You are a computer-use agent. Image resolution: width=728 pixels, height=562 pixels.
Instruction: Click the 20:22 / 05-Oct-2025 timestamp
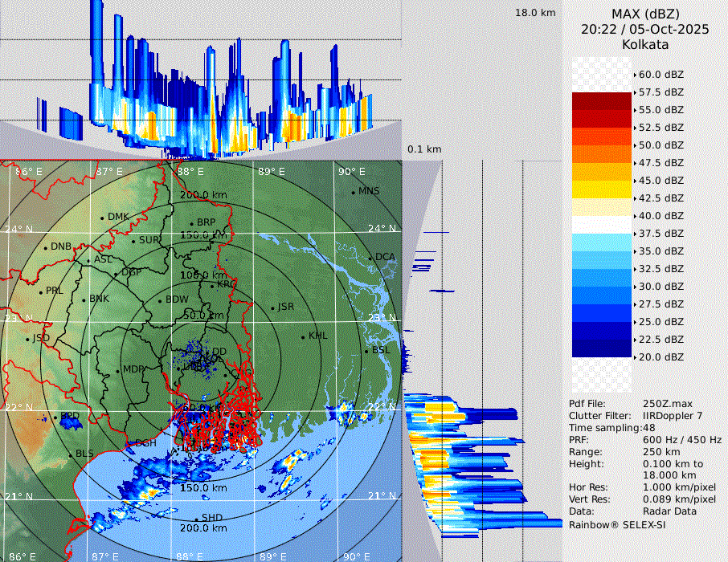[x=645, y=29]
